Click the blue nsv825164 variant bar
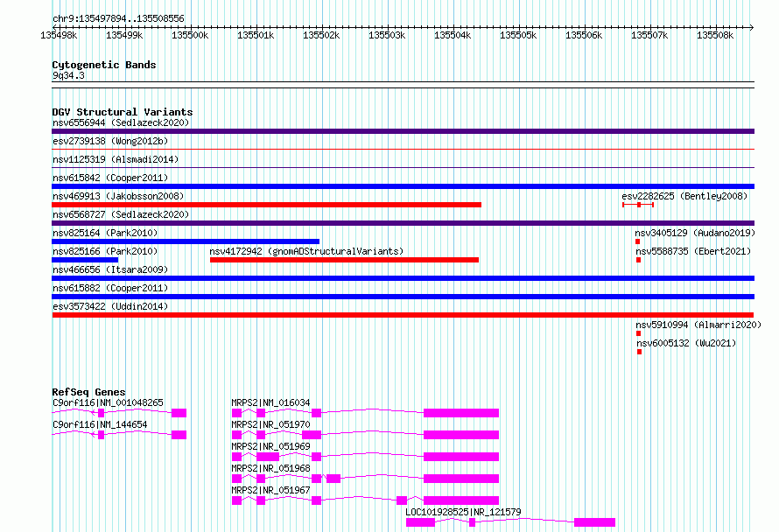The height and width of the screenshot is (532, 779). pyautogui.click(x=186, y=241)
